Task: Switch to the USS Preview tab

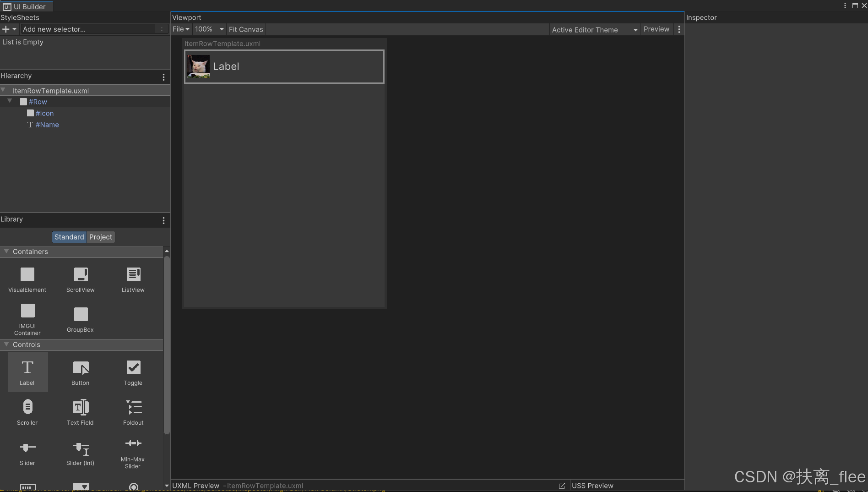Action: [x=592, y=485]
